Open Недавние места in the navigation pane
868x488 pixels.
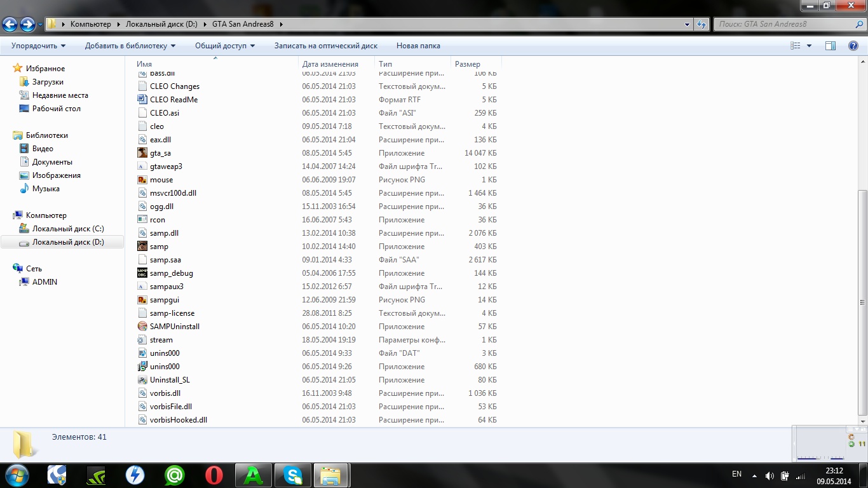[60, 95]
